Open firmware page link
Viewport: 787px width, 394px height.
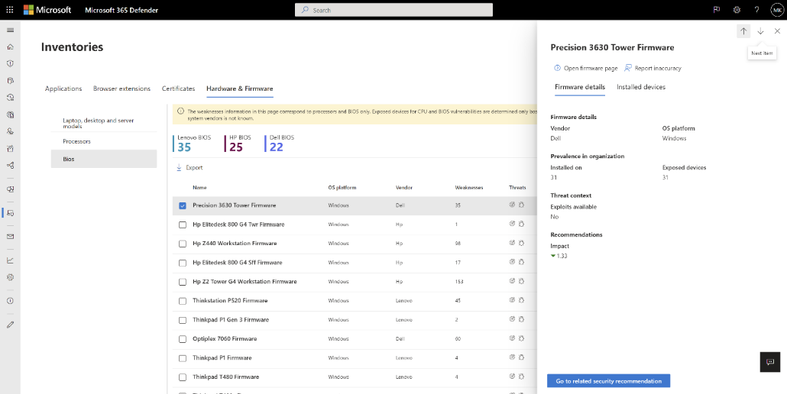[586, 68]
